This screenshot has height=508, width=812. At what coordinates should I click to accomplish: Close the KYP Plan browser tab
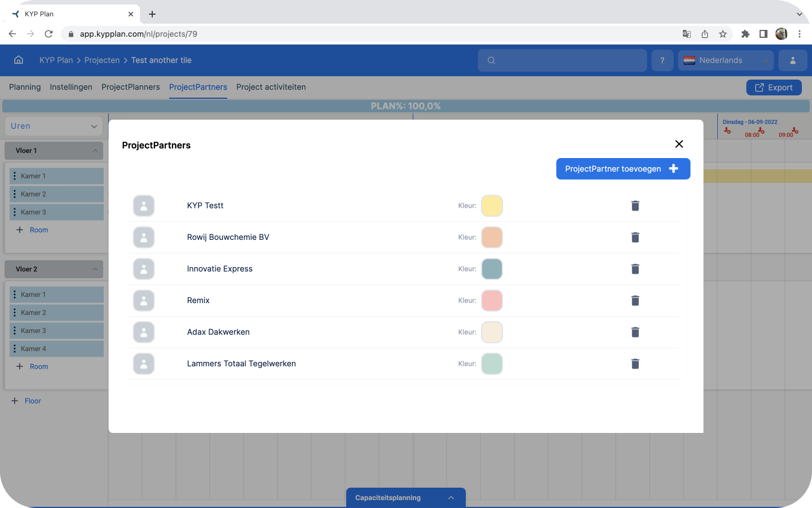pyautogui.click(x=131, y=14)
